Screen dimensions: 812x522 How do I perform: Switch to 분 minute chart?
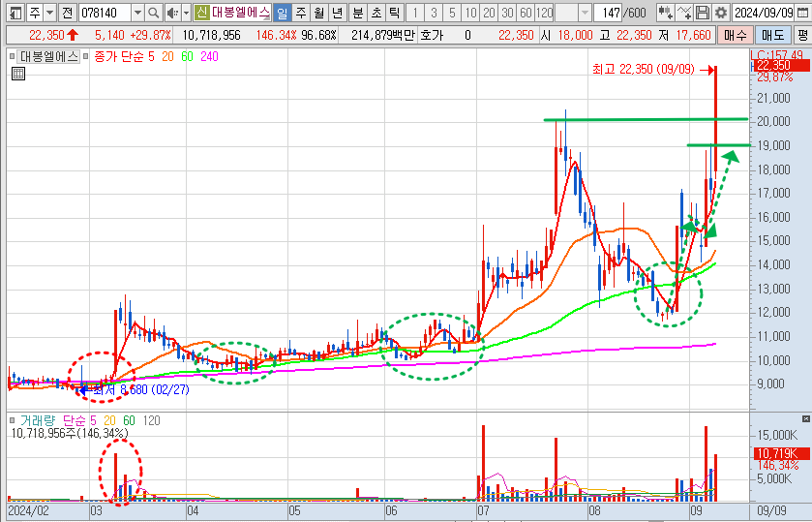(358, 13)
